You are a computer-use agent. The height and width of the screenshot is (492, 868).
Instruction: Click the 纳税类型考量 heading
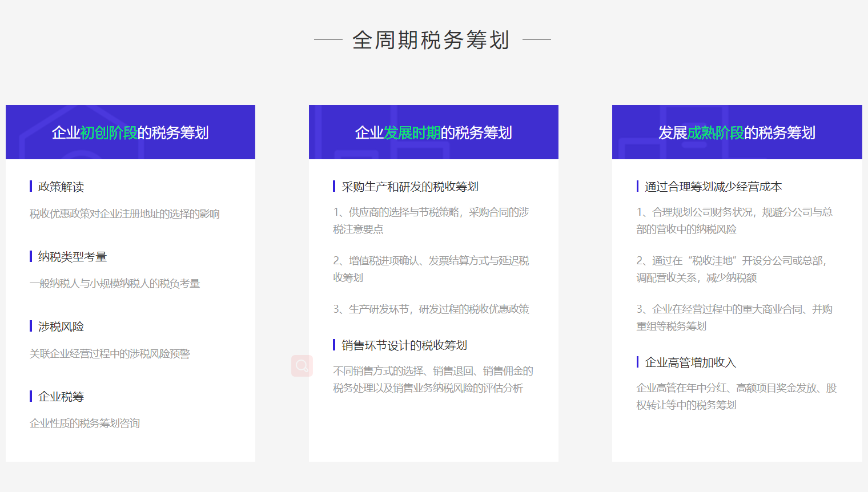(73, 257)
